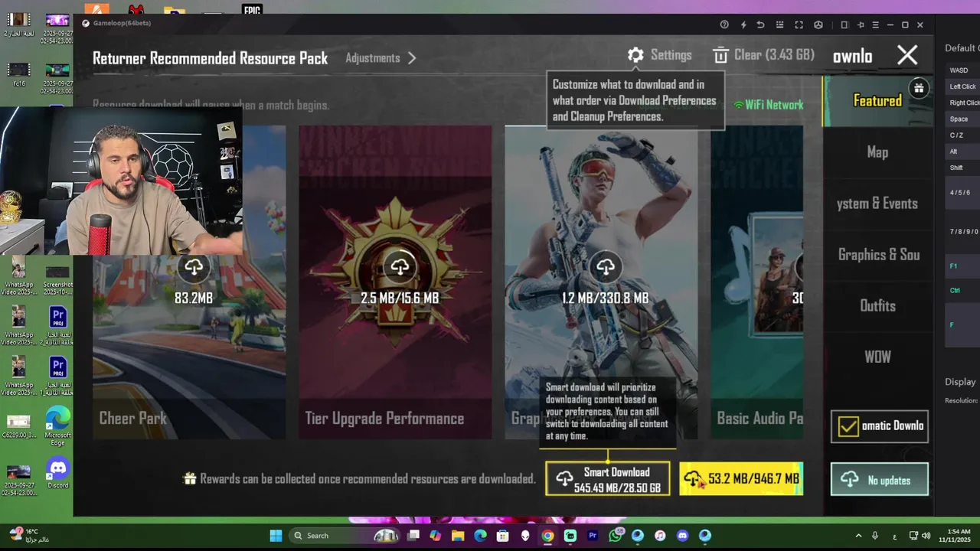980x551 pixels.
Task: Open Copilot from the taskbar
Action: (436, 536)
